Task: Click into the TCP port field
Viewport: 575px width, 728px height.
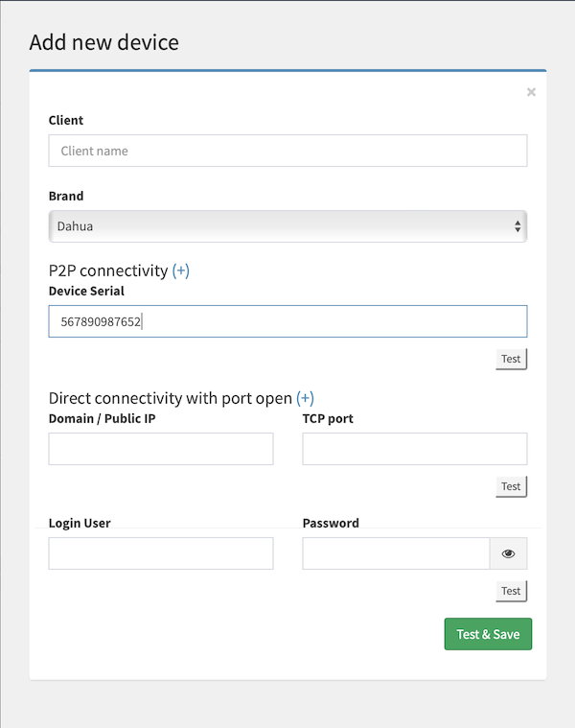Action: pos(414,449)
